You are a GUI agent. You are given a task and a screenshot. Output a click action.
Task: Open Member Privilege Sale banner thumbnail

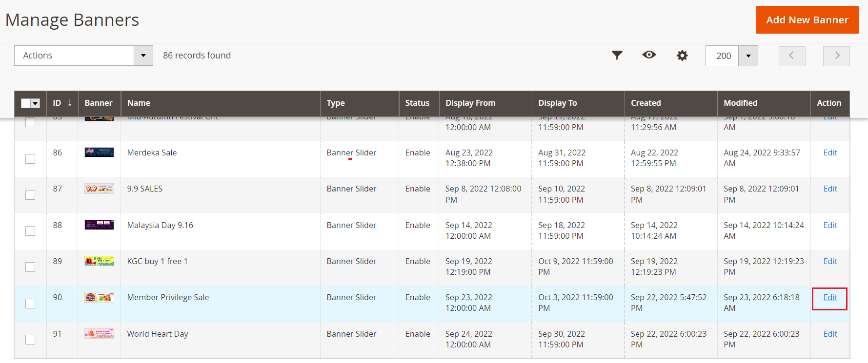99,297
